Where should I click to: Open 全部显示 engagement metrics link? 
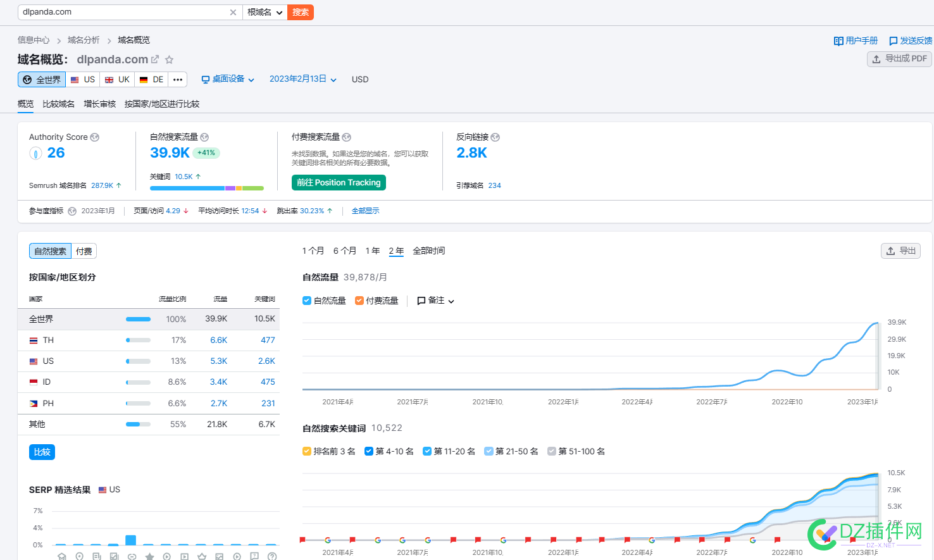[x=365, y=211]
